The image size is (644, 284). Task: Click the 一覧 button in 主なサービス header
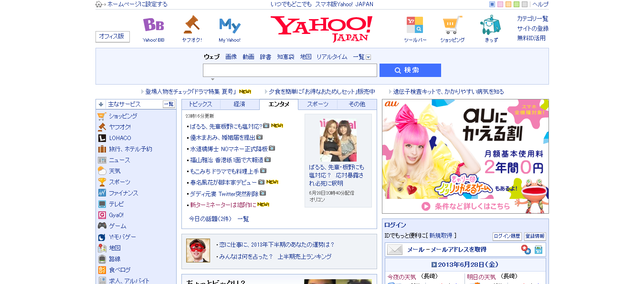pos(169,104)
